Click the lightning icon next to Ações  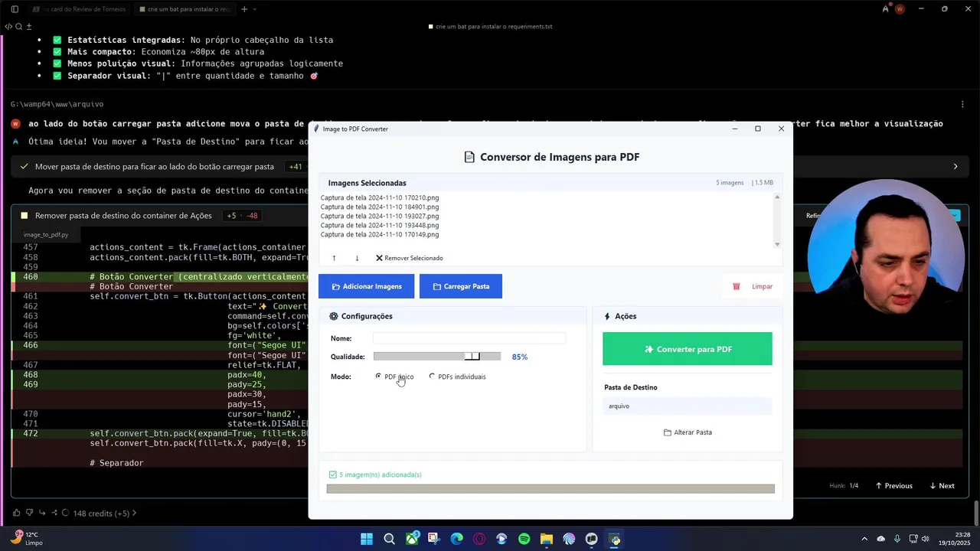click(607, 316)
